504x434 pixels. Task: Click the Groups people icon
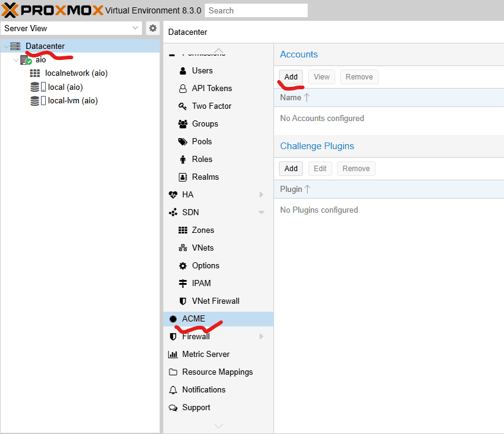coord(182,123)
